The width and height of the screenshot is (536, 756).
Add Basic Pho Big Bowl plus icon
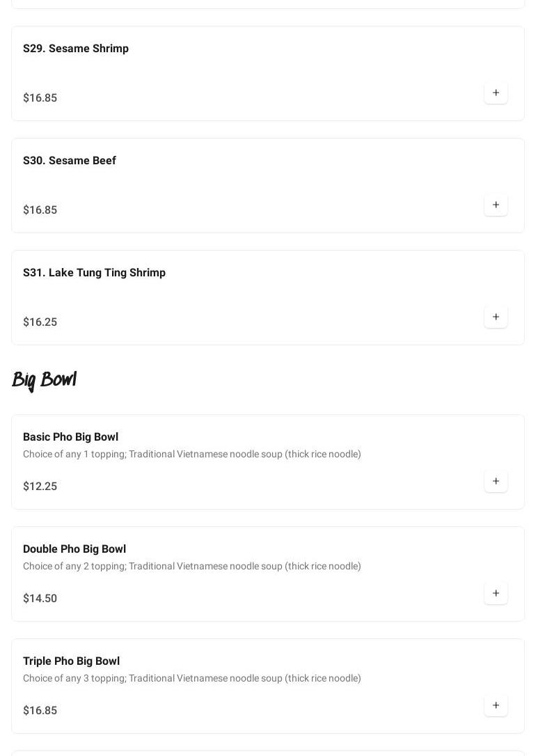pyautogui.click(x=496, y=482)
